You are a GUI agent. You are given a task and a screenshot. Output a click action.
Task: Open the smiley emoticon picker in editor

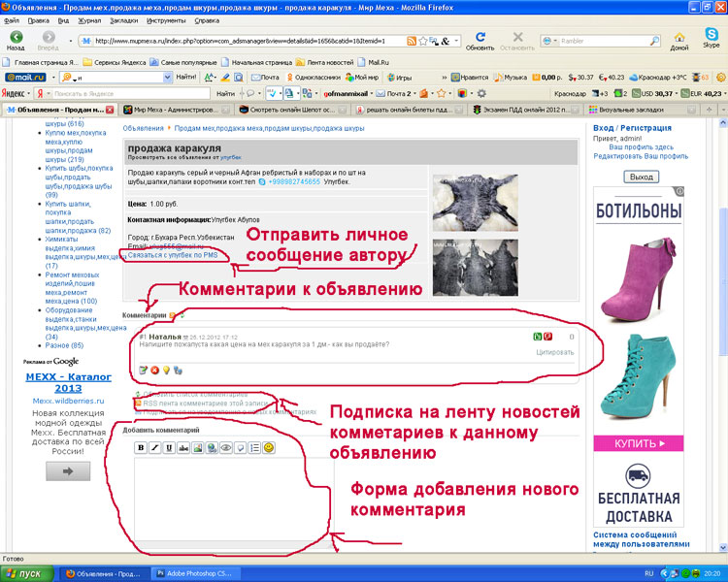(x=269, y=447)
